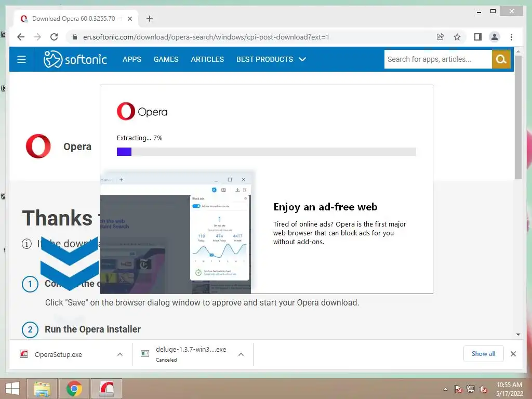The width and height of the screenshot is (532, 399).
Task: Bookmark this page with the star icon
Action: (457, 37)
